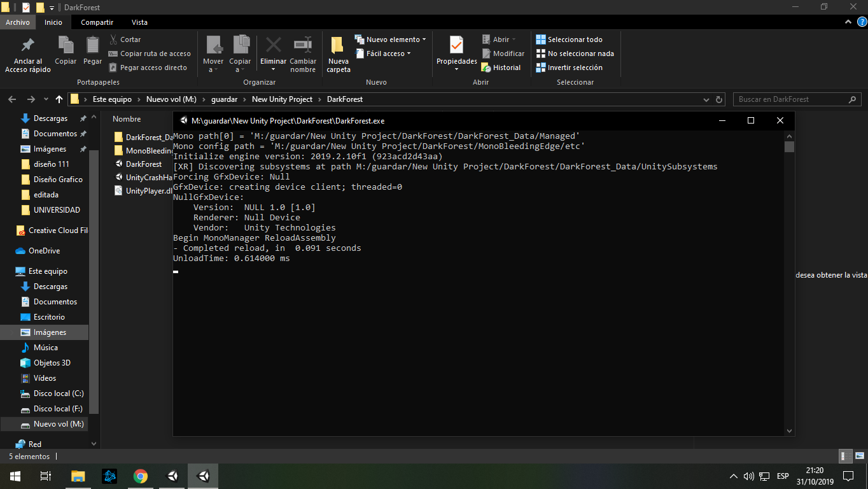868x489 pixels.
Task: Select Descargas under Quick access
Action: tap(50, 118)
